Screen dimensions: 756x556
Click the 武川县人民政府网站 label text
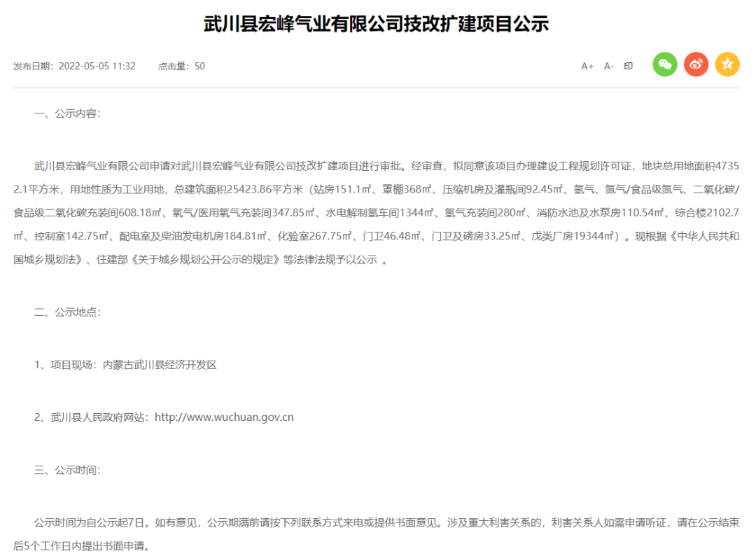point(98,417)
